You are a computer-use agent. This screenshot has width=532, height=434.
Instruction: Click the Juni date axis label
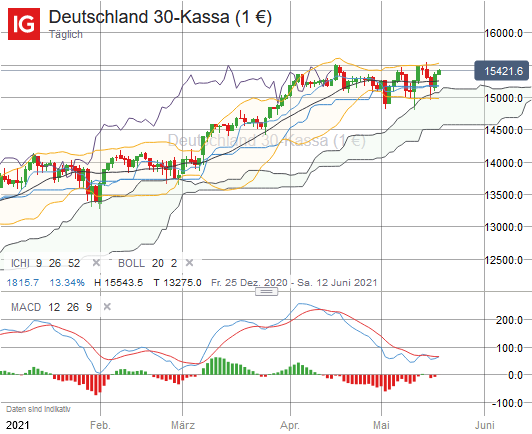(484, 425)
